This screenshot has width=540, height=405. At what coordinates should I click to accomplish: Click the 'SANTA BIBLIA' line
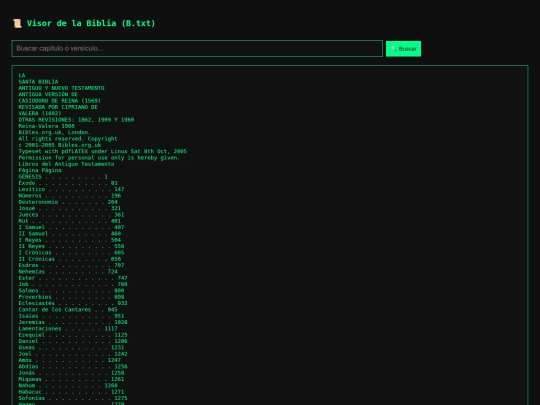(x=38, y=82)
